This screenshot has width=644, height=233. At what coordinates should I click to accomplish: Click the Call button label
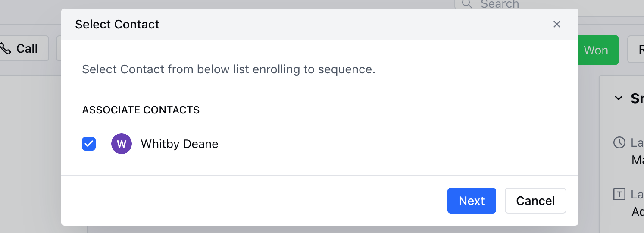pos(27,48)
